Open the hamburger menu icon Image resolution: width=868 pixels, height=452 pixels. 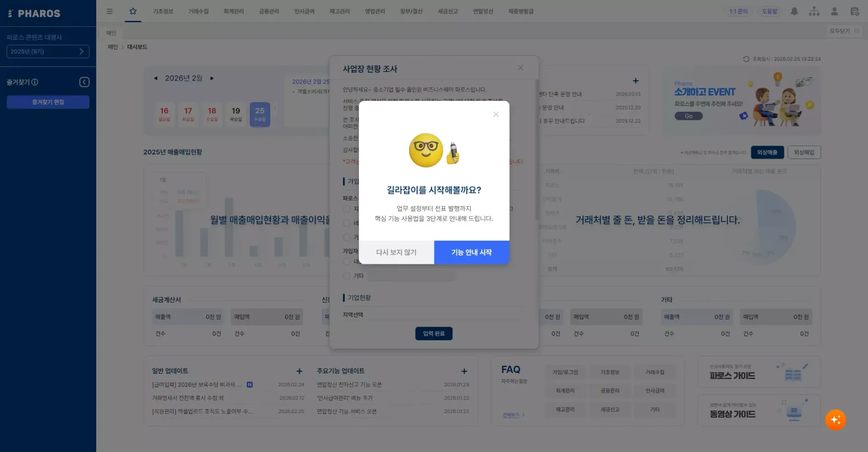pos(109,11)
